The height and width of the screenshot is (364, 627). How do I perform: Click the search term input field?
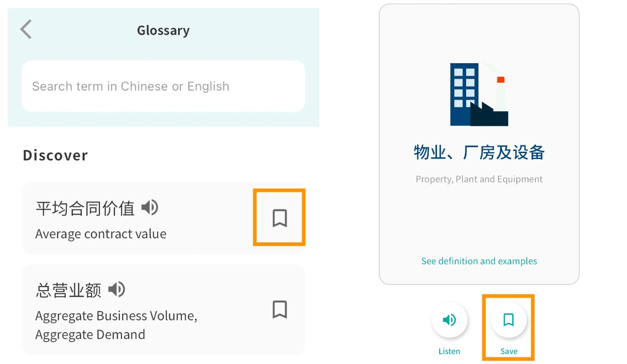click(163, 86)
